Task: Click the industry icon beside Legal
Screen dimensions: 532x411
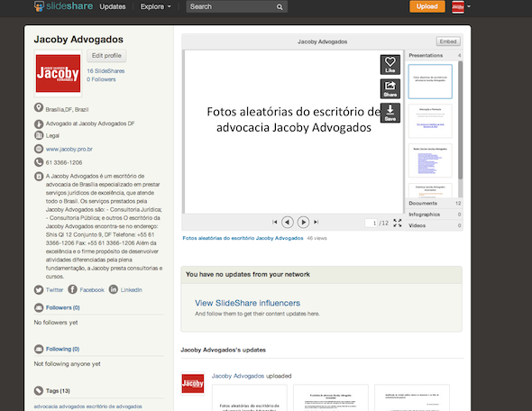Action: (x=39, y=135)
